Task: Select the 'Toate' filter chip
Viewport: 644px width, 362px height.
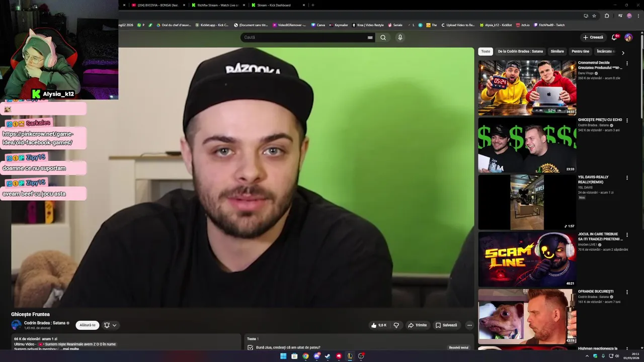Action: pos(486,51)
